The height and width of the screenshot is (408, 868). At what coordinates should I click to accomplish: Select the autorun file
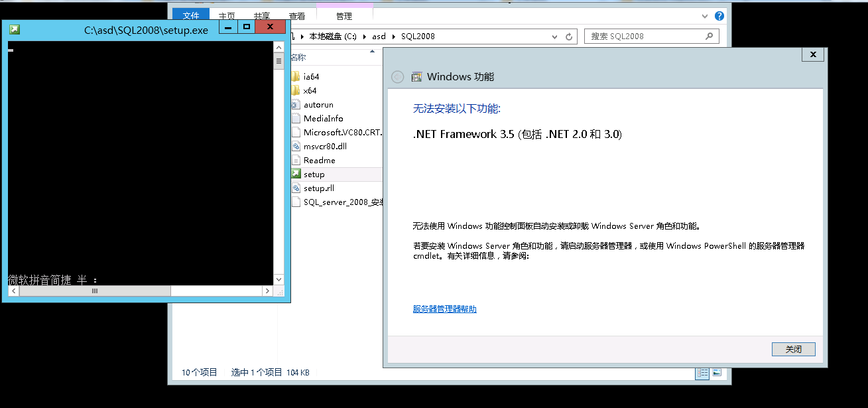[318, 105]
